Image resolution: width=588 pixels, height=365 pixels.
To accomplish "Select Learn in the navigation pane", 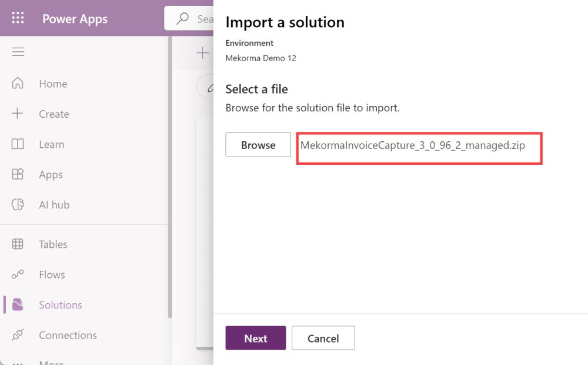I will [x=51, y=144].
